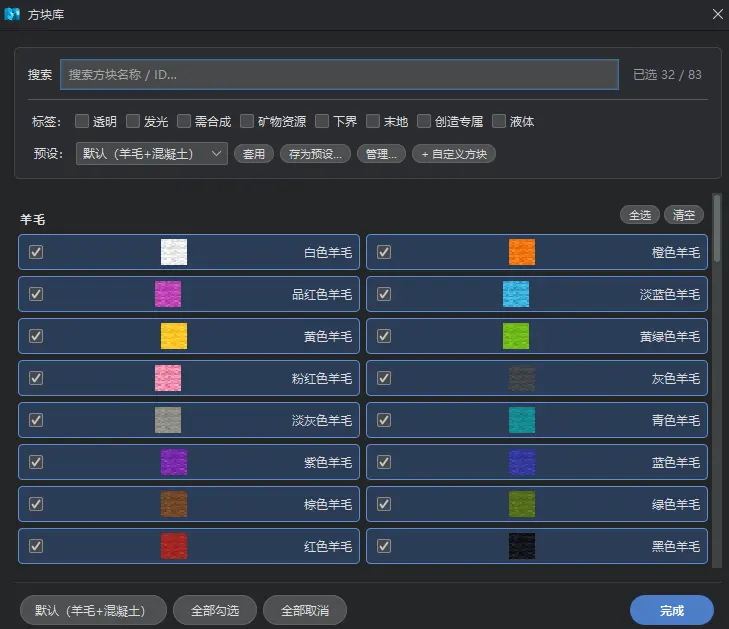The height and width of the screenshot is (629, 729).
Task: Confirm with the 完成 button
Action: [x=672, y=610]
